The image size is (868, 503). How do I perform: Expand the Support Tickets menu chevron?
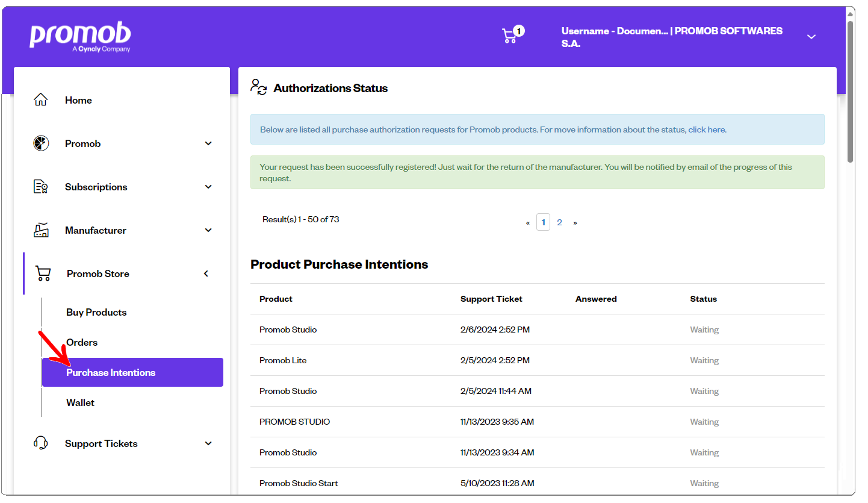208,443
